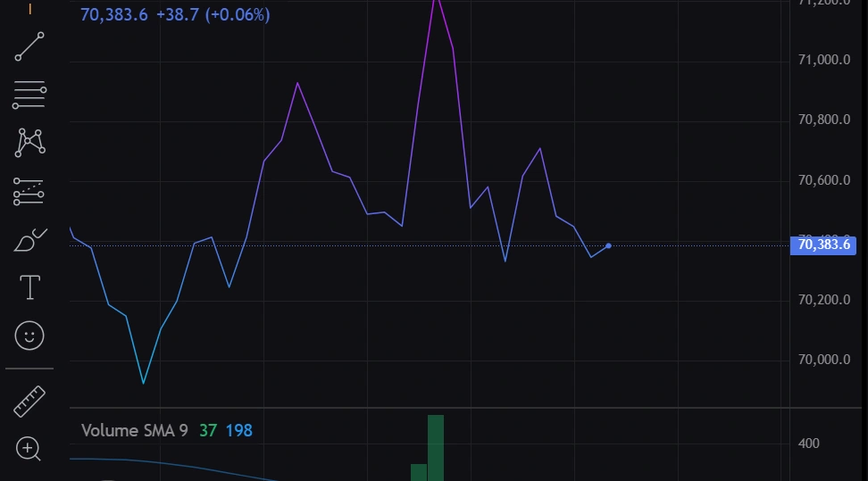
Task: Open the emoji icons tool
Action: tap(29, 336)
